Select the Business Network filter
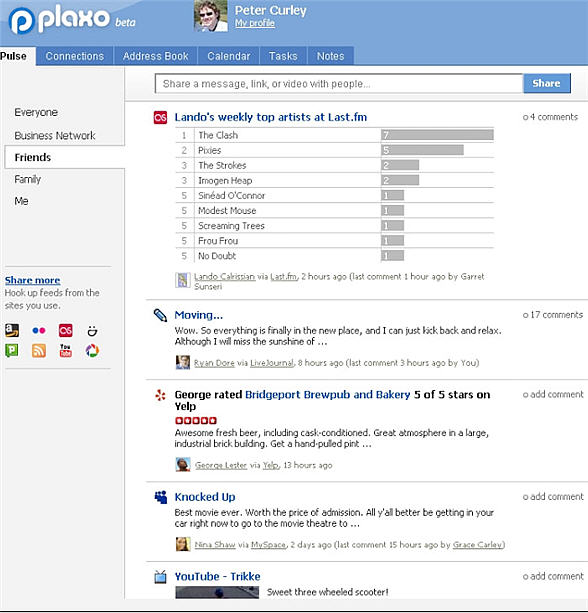This screenshot has width=588, height=613. [x=55, y=136]
